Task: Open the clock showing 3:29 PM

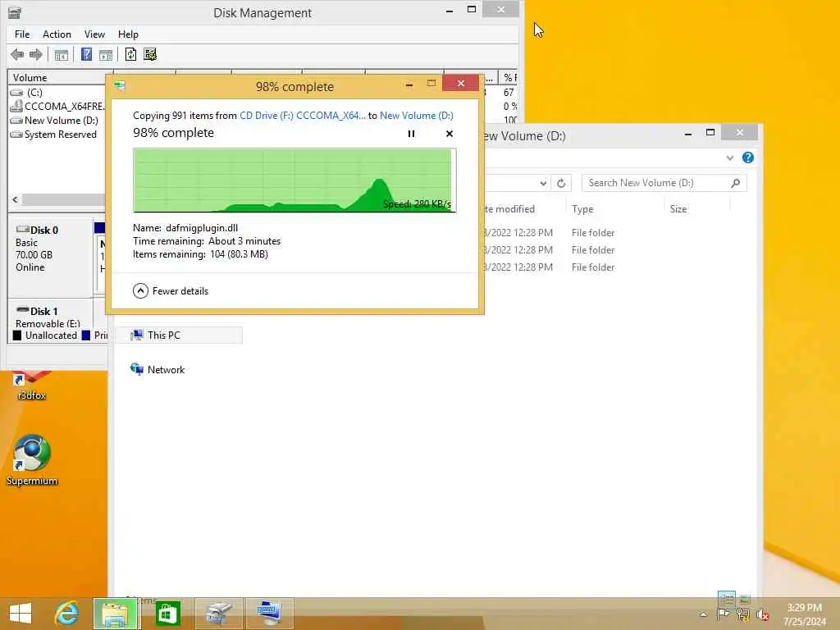Action: (804, 614)
